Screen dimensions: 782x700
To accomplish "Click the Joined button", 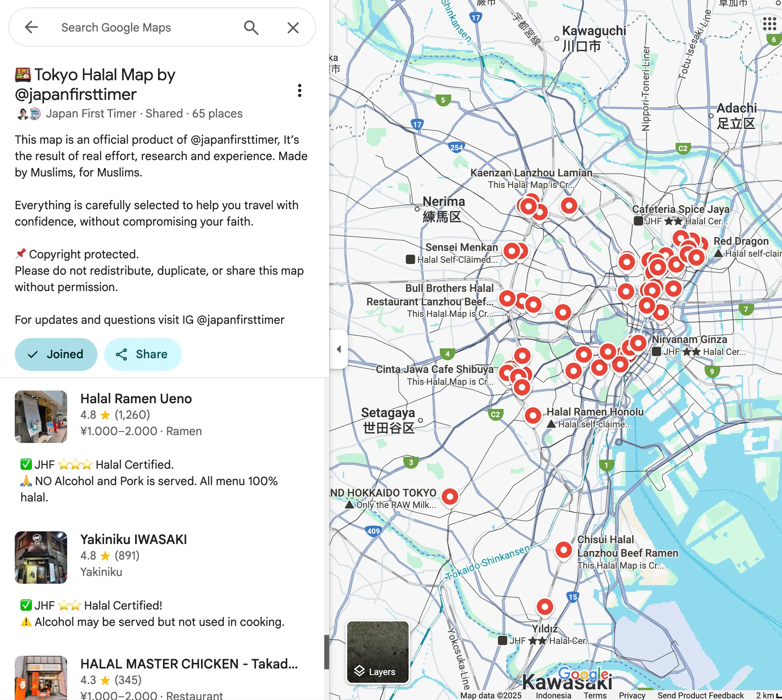I will 56,354.
